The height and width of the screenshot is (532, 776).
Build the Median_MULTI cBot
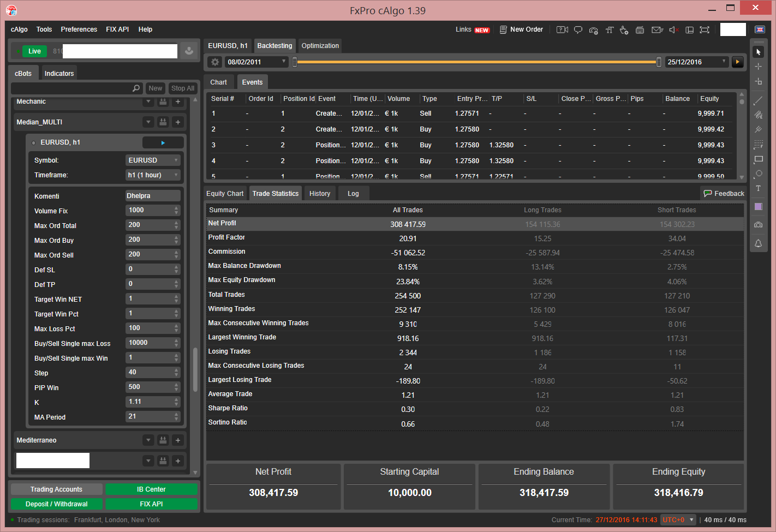(x=163, y=122)
